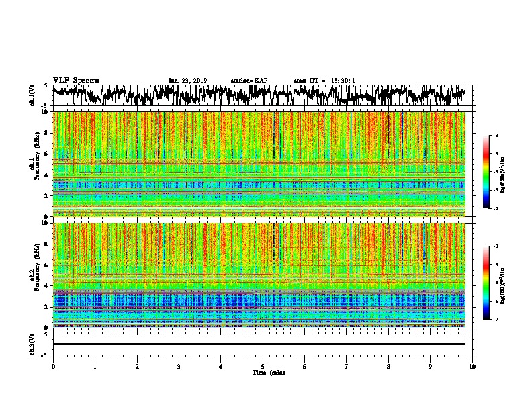This screenshot has width=532, height=411.
Task: Click inside the ch.2 spectrogram panel
Action: [x=259, y=275]
